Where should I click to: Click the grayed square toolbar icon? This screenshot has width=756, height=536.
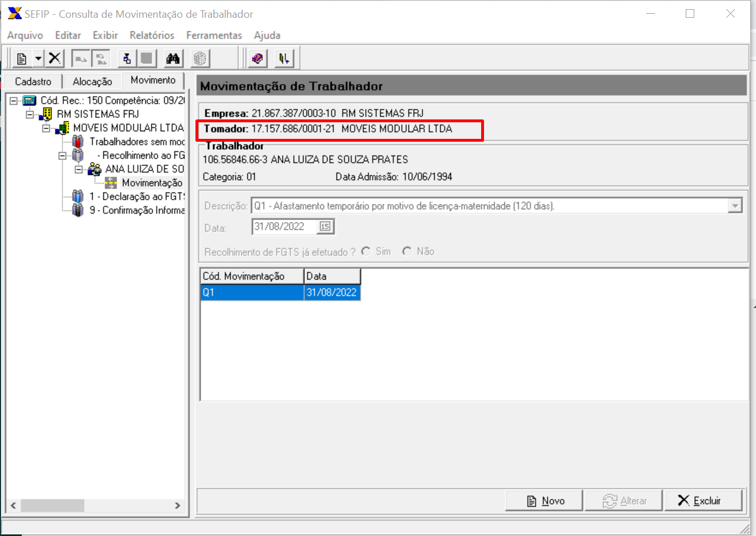point(147,58)
